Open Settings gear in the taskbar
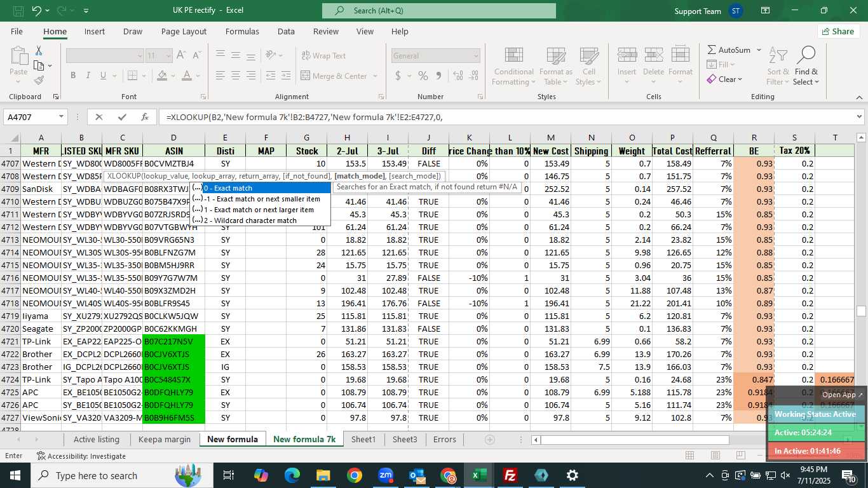This screenshot has width=868, height=488. pyautogui.click(x=573, y=475)
